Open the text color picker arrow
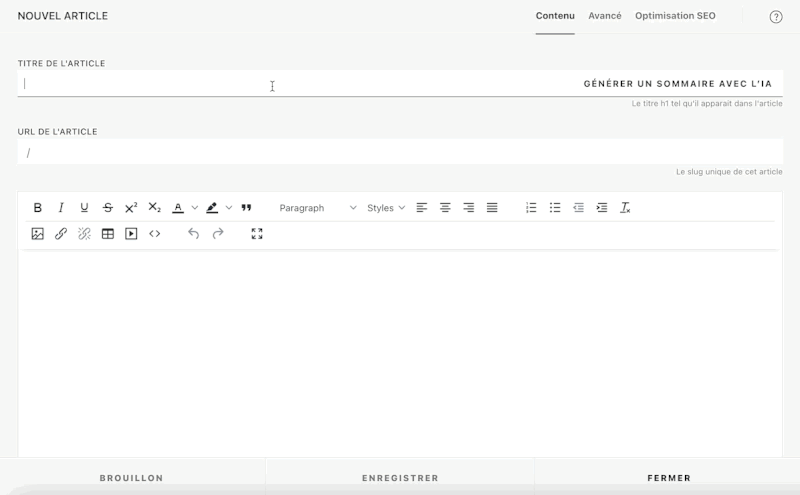800x495 pixels. [x=195, y=208]
